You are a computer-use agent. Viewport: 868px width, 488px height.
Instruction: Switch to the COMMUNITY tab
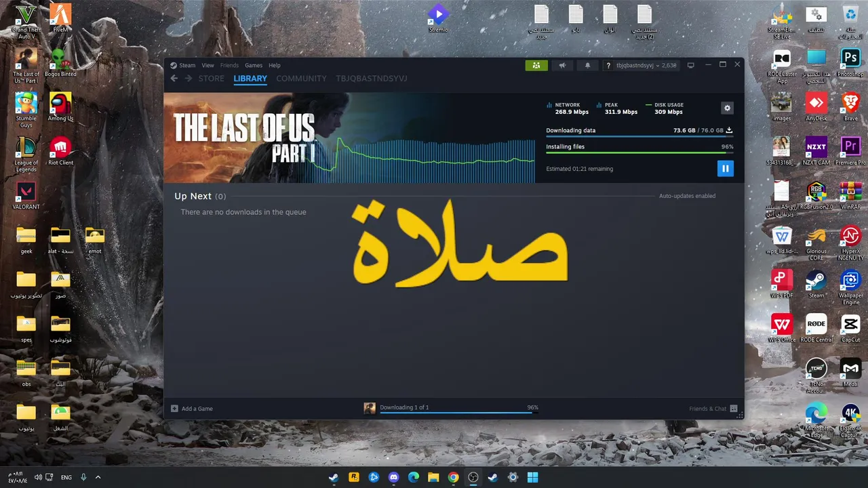point(301,79)
